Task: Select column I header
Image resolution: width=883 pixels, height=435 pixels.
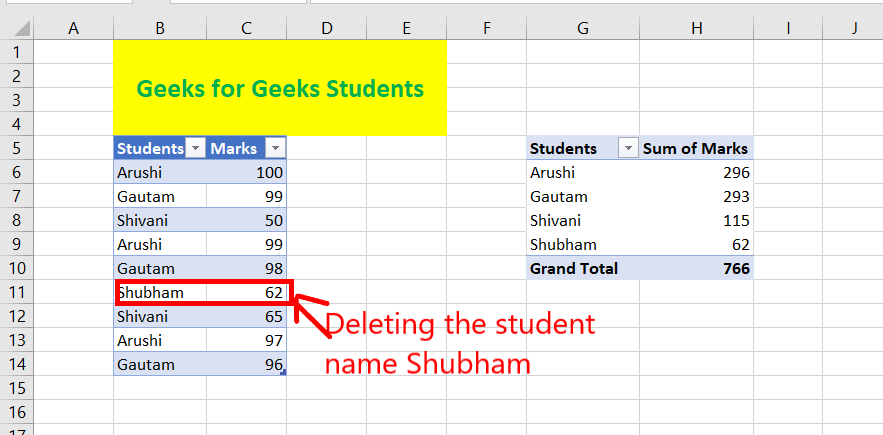Action: [788, 28]
